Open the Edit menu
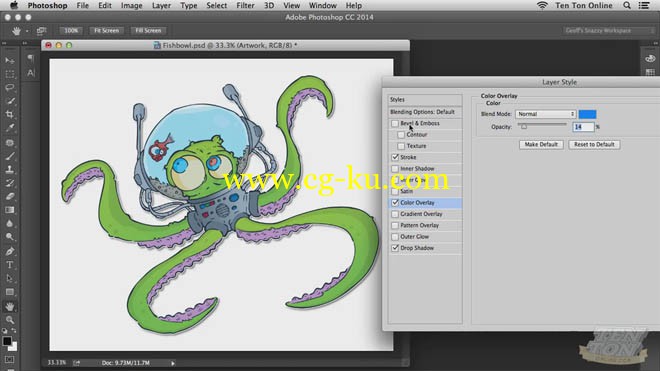Screen dimensions: 660x371 coord(105,5)
